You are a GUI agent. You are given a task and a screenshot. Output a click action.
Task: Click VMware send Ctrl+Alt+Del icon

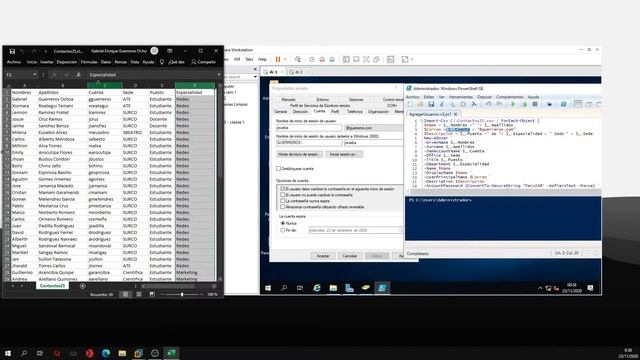click(x=298, y=59)
